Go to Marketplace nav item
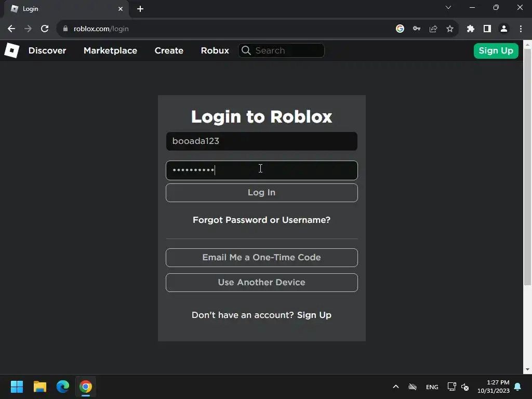 (110, 50)
